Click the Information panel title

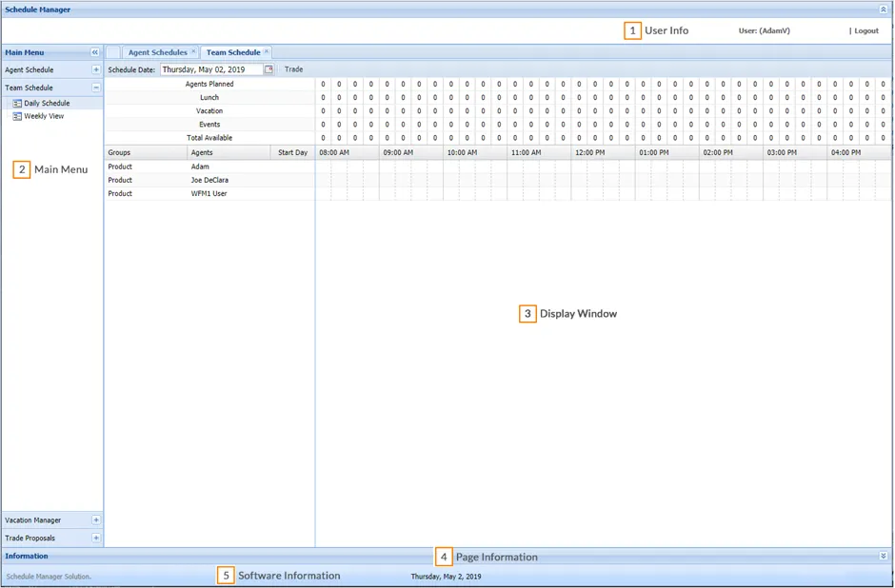click(x=27, y=556)
